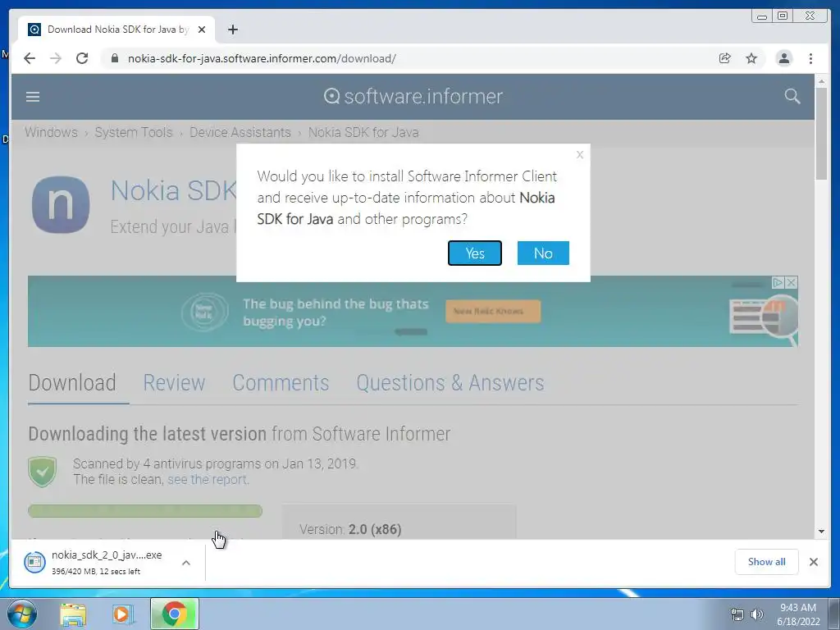Click the vertical scrollbar thumb
840x630 pixels.
pyautogui.click(x=822, y=134)
